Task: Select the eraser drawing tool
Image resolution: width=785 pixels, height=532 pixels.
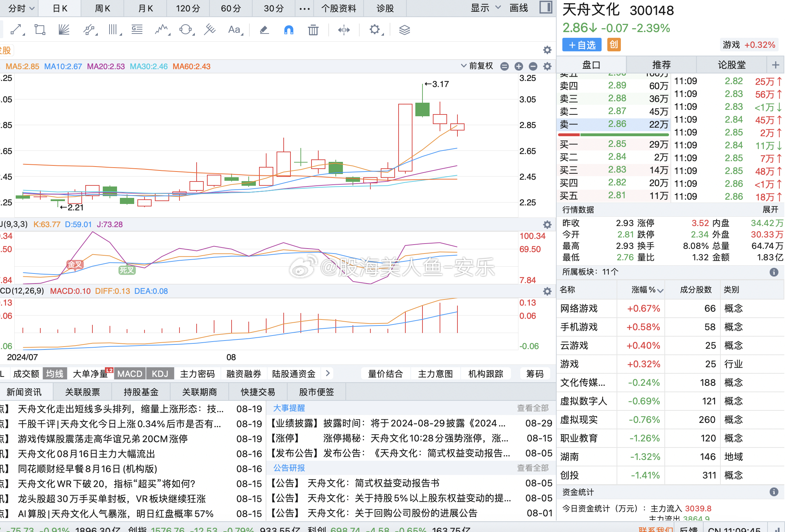Action: click(264, 30)
